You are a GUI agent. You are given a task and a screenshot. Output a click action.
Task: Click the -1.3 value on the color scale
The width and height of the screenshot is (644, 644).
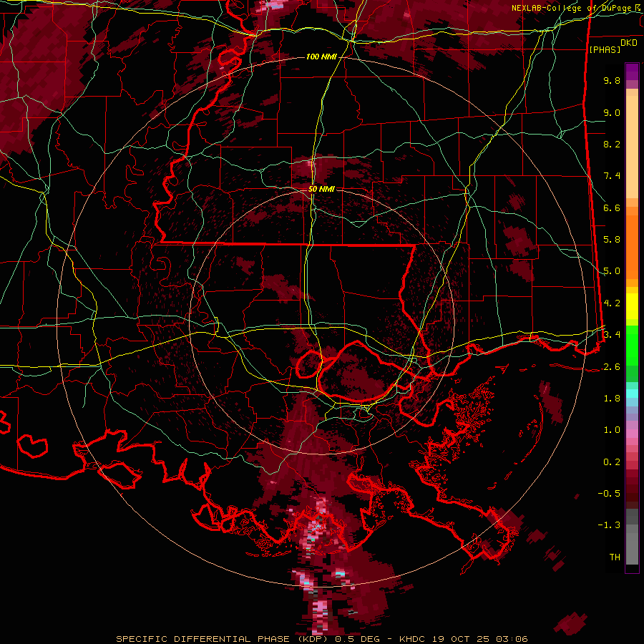tap(609, 525)
